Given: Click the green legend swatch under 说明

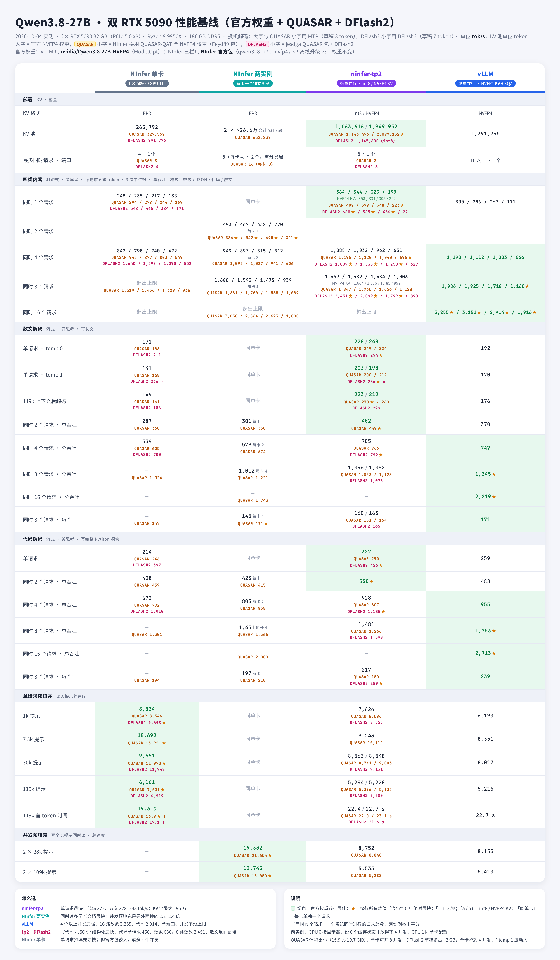Looking at the screenshot, I should pyautogui.click(x=293, y=908).
